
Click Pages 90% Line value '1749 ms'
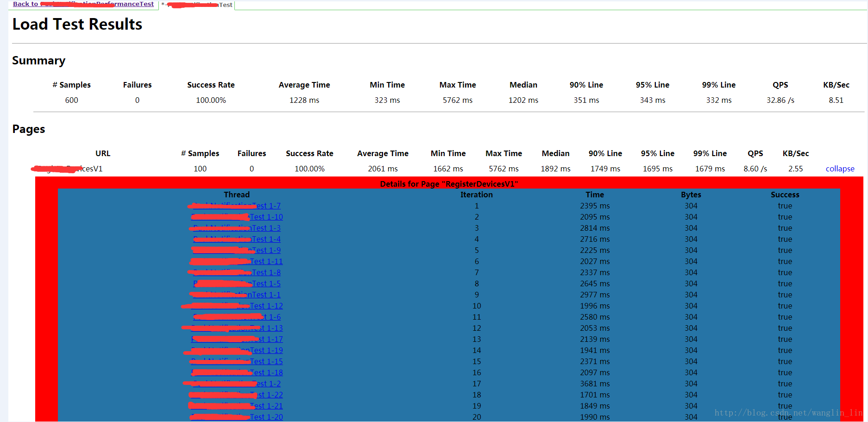[x=605, y=169]
